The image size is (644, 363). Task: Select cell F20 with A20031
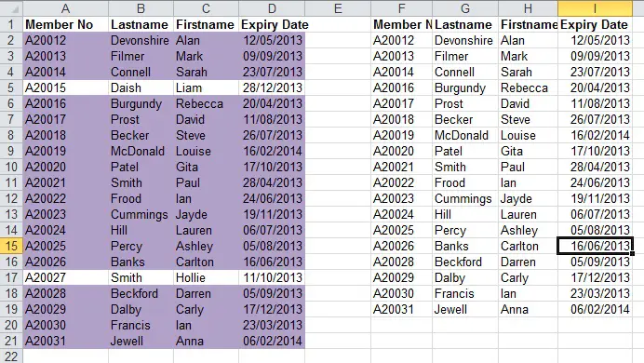[x=401, y=309]
